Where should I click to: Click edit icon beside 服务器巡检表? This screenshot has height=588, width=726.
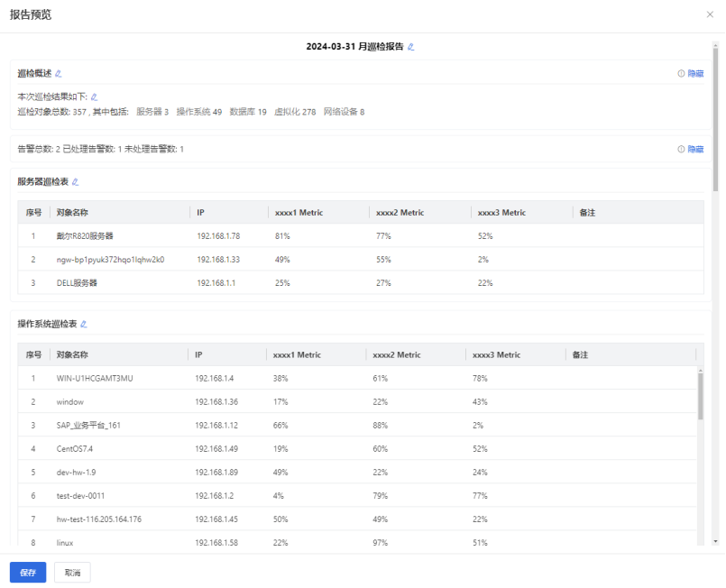76,182
